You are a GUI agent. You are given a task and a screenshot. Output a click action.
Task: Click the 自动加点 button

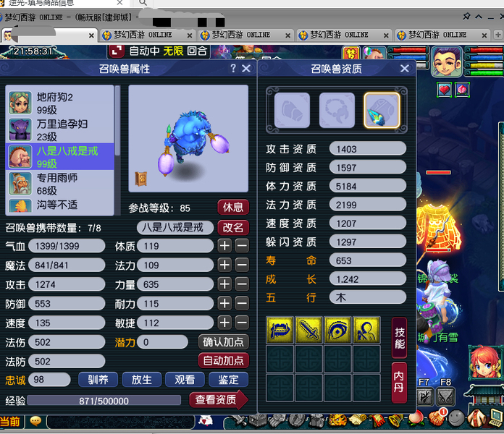(223, 361)
